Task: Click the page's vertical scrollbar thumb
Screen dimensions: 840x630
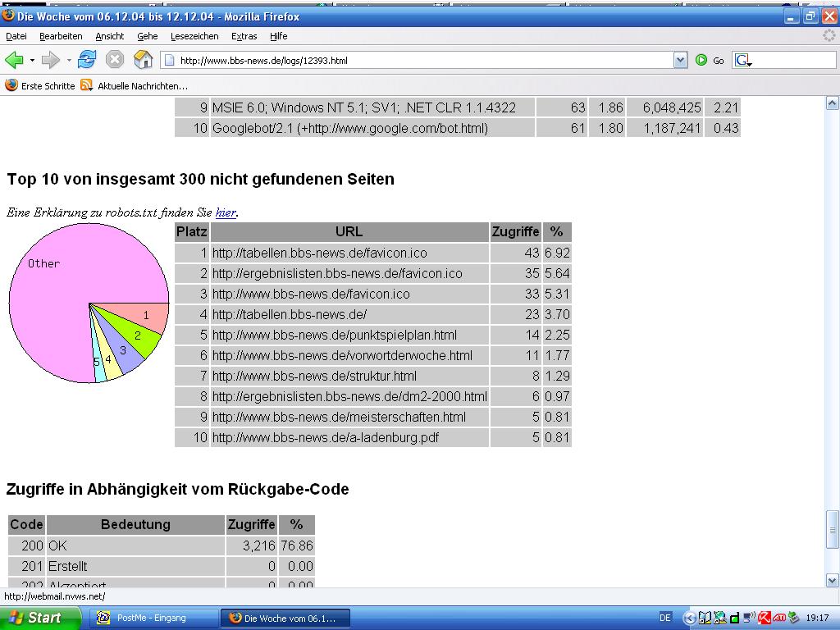Action: [x=833, y=529]
